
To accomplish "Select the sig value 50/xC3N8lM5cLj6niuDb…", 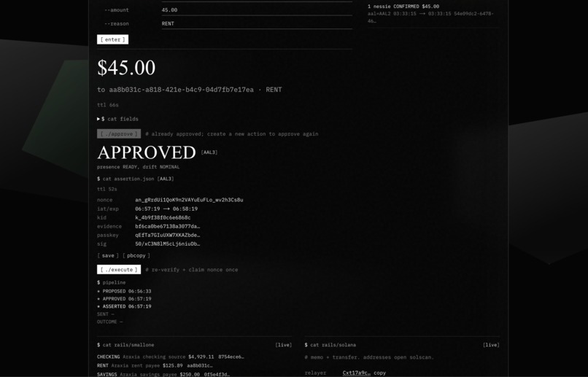I will (167, 244).
